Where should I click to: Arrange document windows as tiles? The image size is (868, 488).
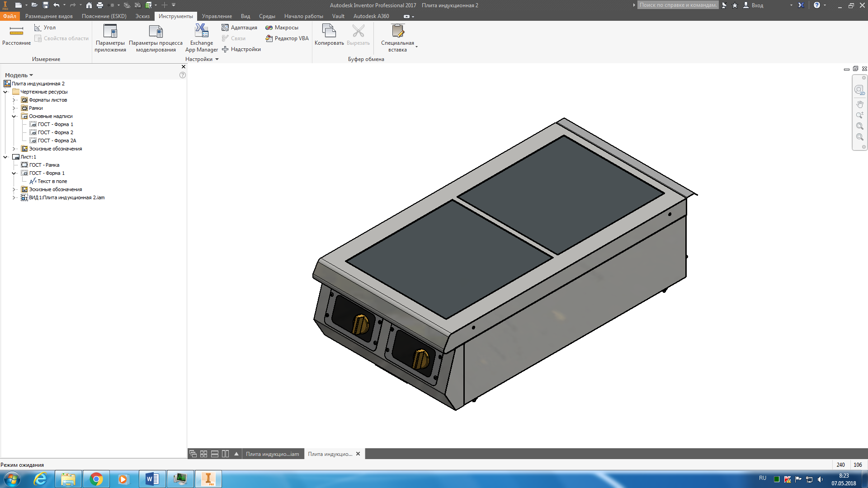pos(204,454)
